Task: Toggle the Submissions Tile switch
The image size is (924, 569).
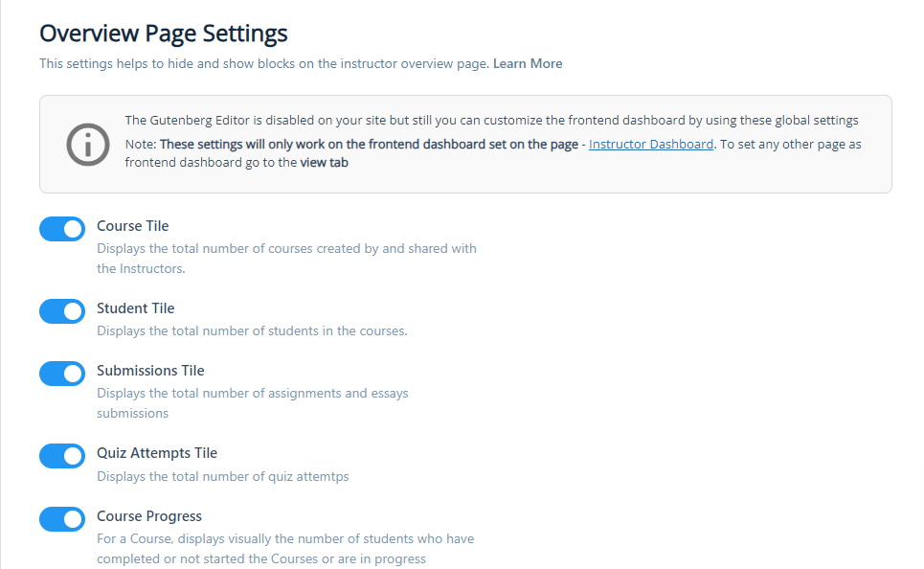Action: pos(62,374)
